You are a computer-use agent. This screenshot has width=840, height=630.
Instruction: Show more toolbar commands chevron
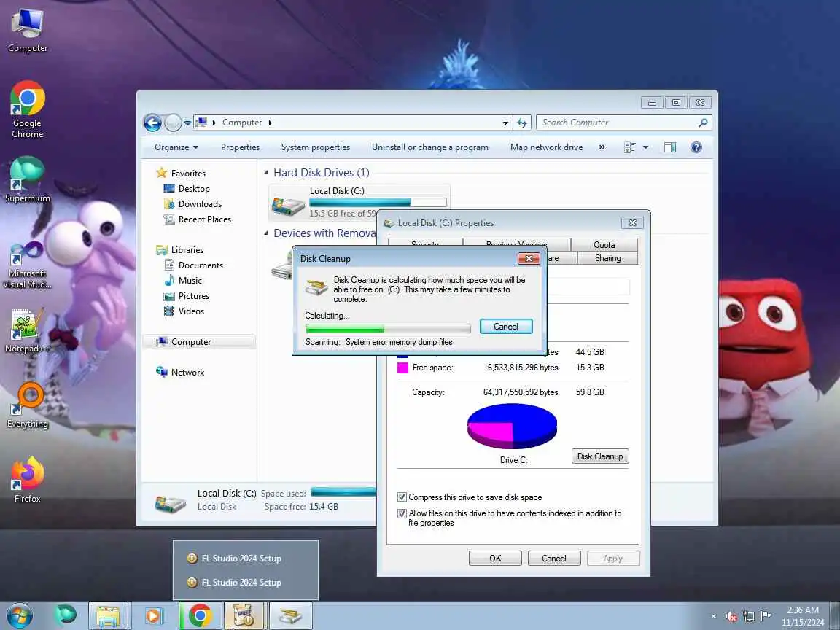coord(602,147)
